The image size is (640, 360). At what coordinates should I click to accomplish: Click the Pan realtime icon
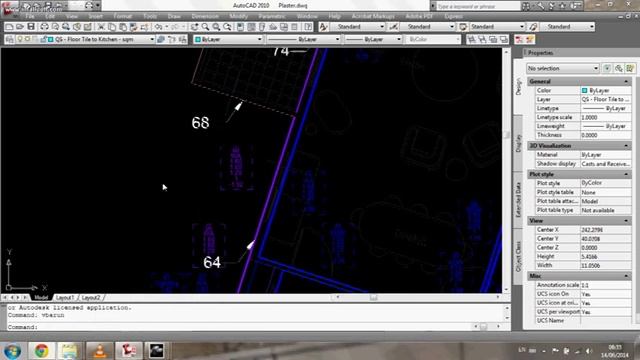pyautogui.click(x=194, y=27)
